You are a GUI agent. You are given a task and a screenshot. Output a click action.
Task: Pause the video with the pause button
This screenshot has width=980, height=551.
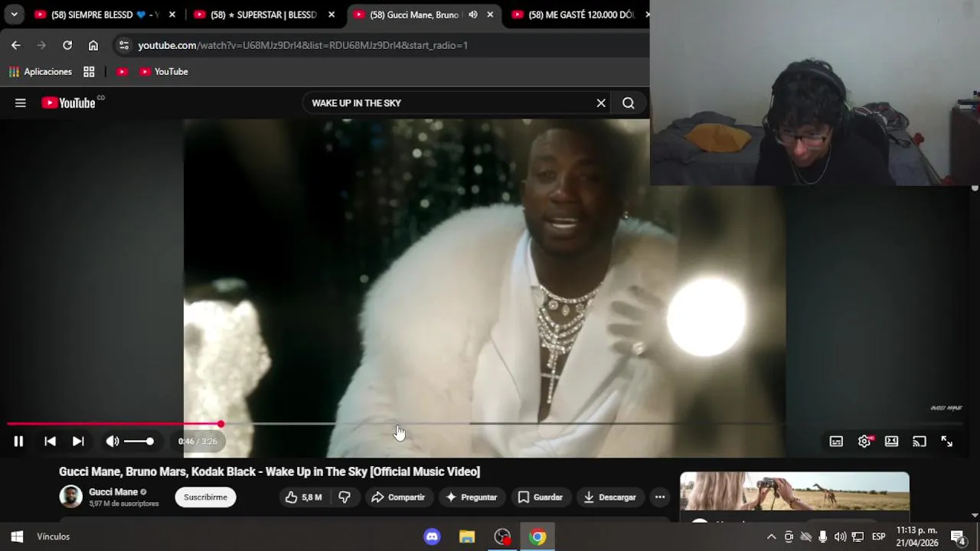[18, 442]
